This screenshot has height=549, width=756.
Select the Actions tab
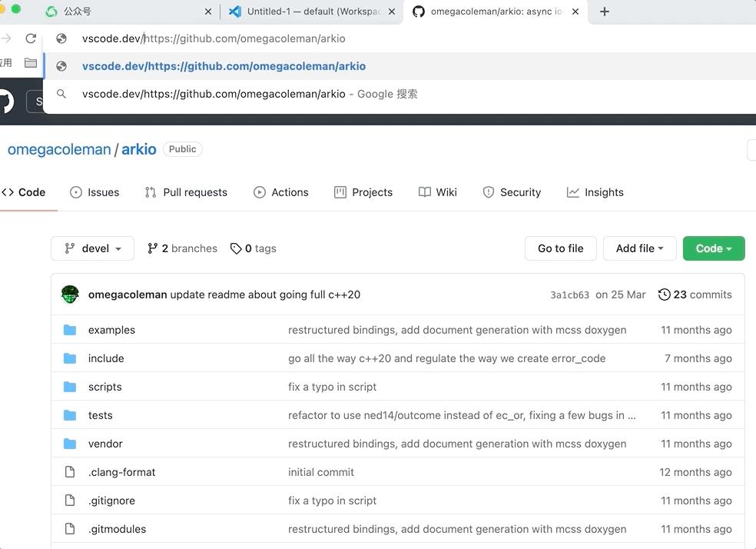(281, 192)
